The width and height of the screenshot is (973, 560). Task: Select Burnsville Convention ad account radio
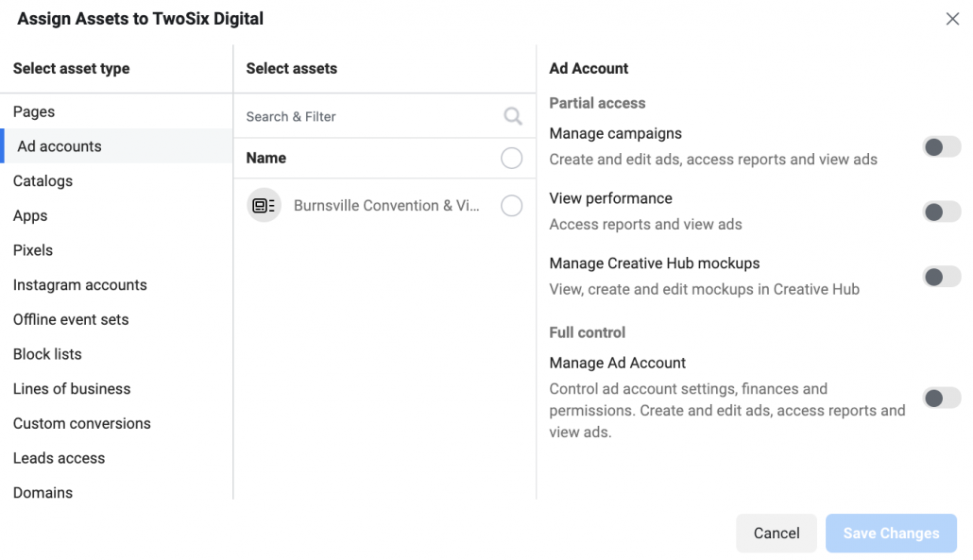[x=511, y=205]
